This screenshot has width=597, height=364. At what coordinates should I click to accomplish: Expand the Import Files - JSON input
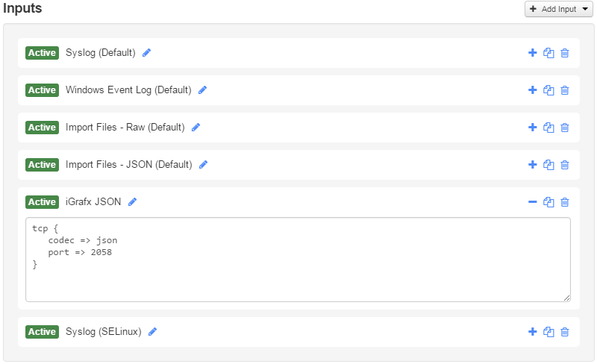[532, 165]
